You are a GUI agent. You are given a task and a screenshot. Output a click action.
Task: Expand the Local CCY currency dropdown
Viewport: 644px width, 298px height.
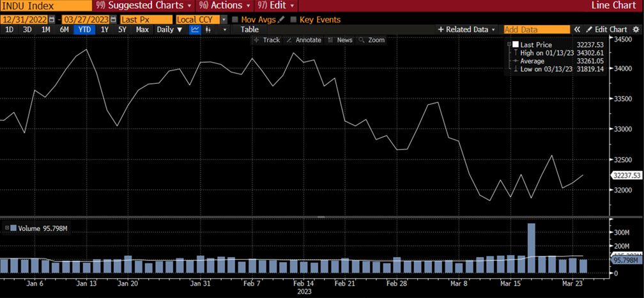pos(224,19)
